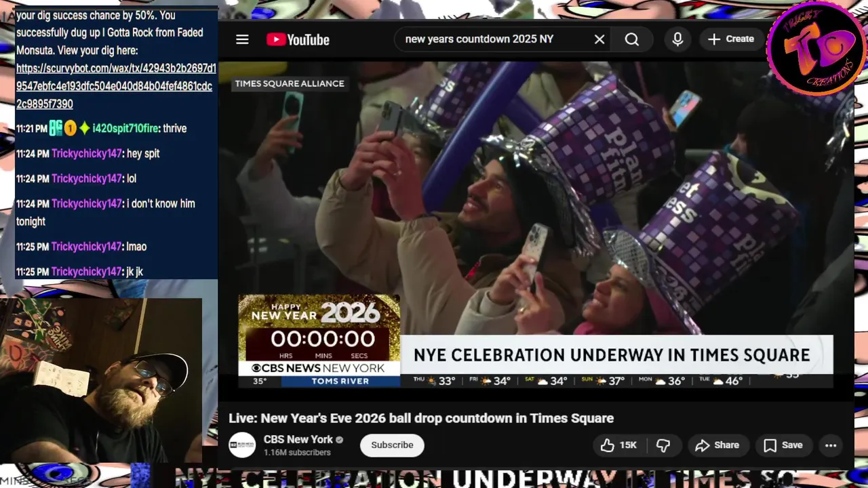
Task: Click the scurvybot.com dig link in chat
Action: (115, 86)
